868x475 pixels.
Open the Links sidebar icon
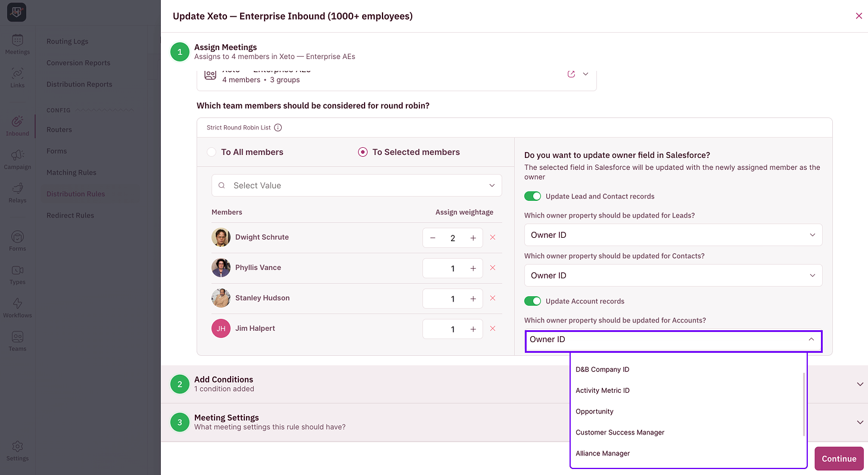coord(17,74)
